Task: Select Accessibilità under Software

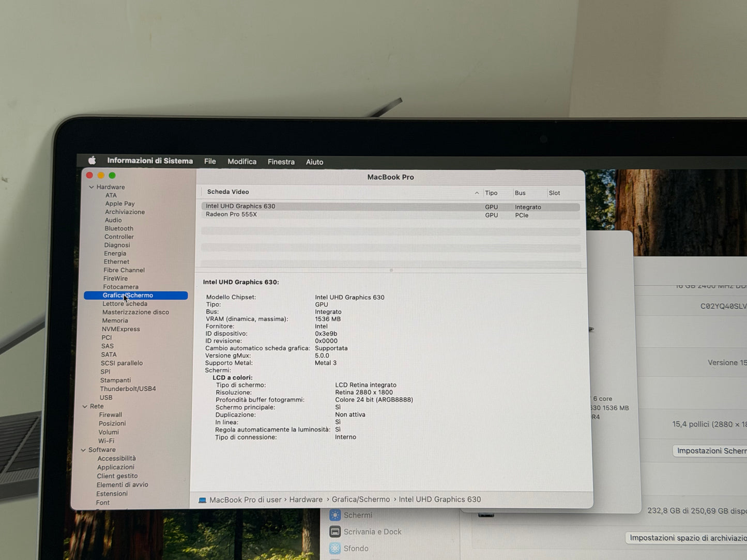Action: point(116,459)
